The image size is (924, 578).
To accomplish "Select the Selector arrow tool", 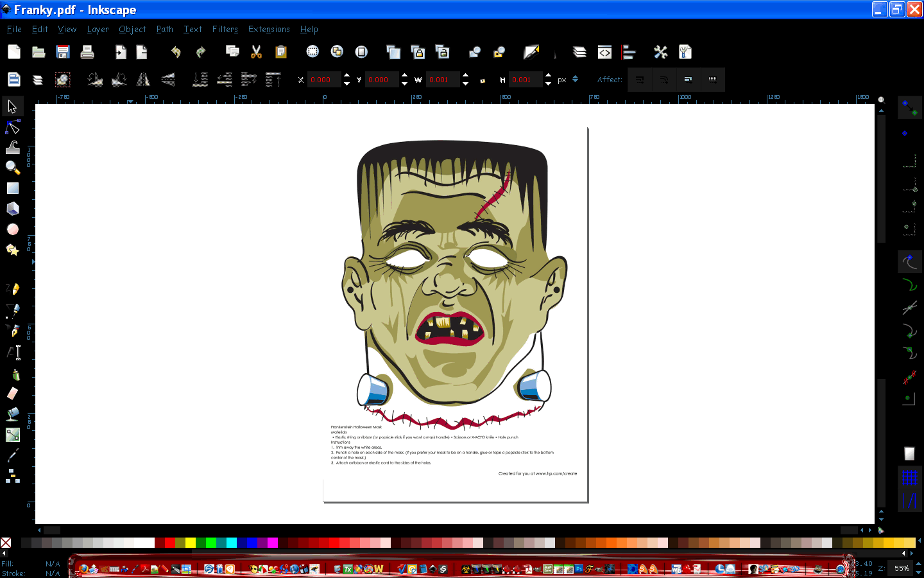I will [x=12, y=107].
